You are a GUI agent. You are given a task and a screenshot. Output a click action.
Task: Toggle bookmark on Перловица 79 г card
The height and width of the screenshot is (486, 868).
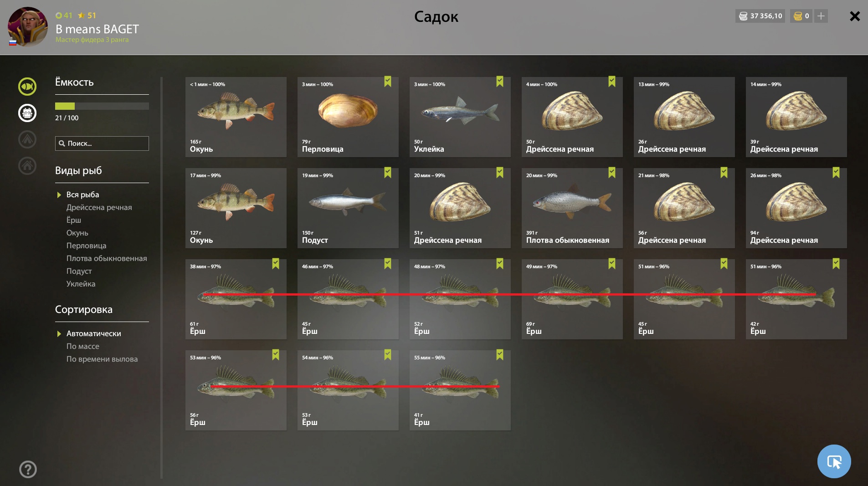[388, 82]
